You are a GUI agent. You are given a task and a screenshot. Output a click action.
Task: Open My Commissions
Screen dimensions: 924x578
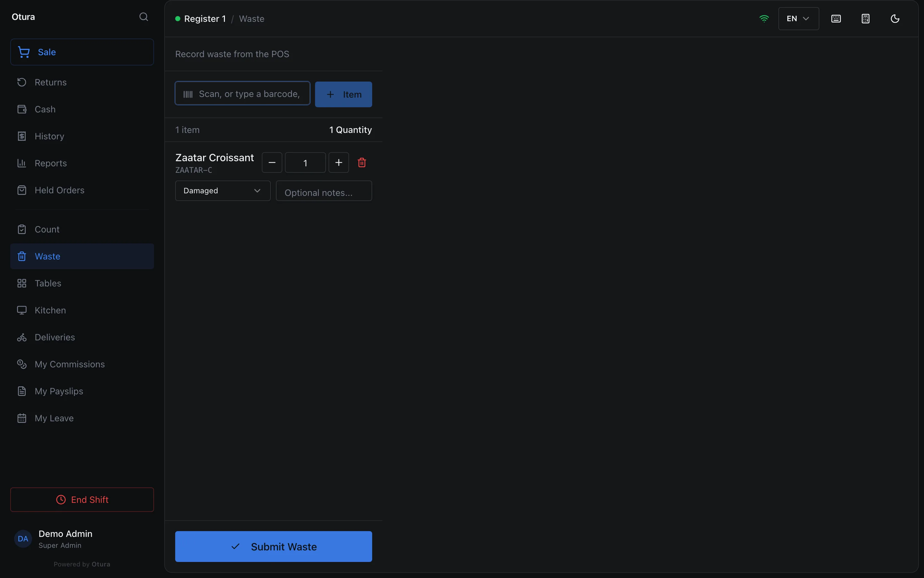(82, 364)
